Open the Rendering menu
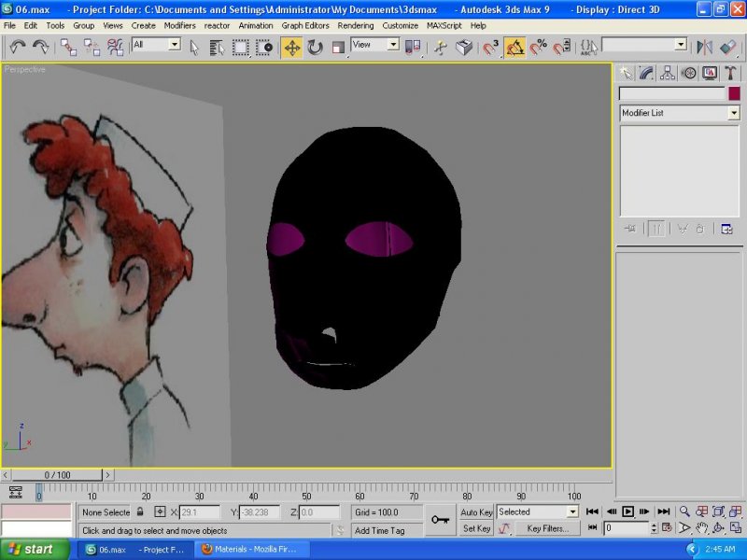This screenshot has height=560, width=747. (355, 25)
